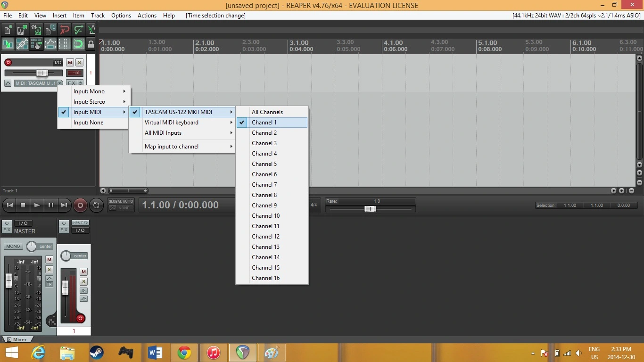
Task: Open the Track menu in menu bar
Action: [x=98, y=16]
